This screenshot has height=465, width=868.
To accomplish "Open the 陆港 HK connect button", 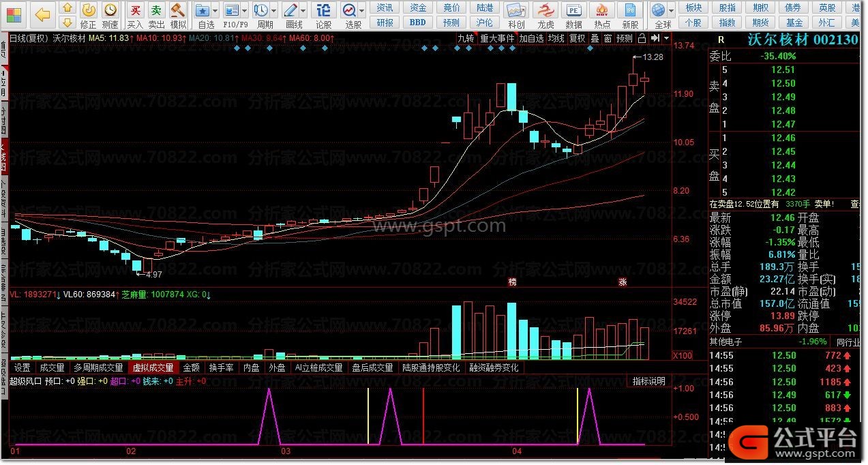I will (485, 7).
